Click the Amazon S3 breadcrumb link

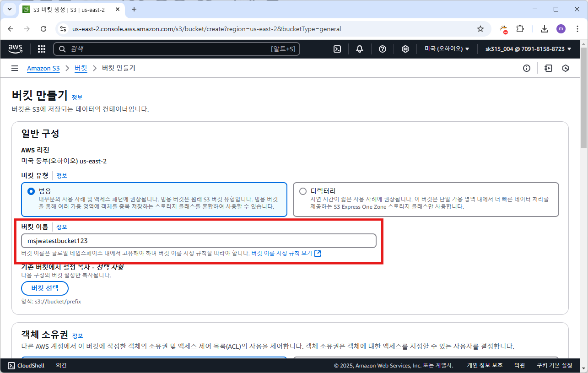coord(43,68)
